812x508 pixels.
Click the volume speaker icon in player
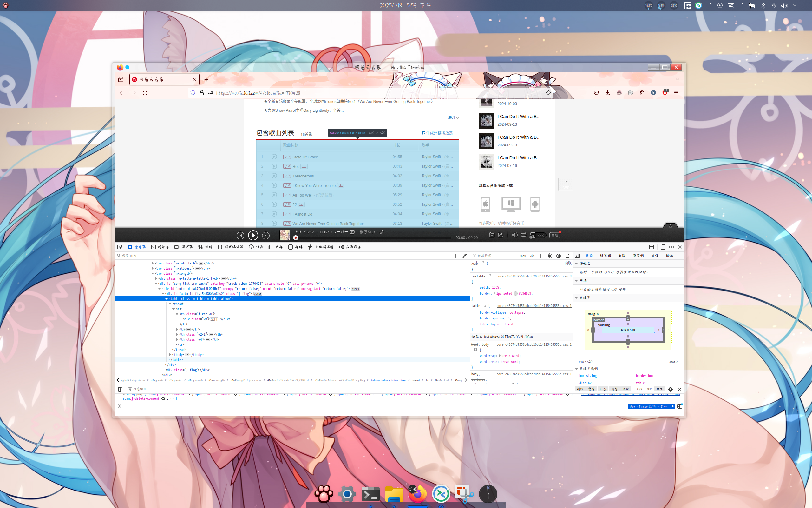click(514, 235)
